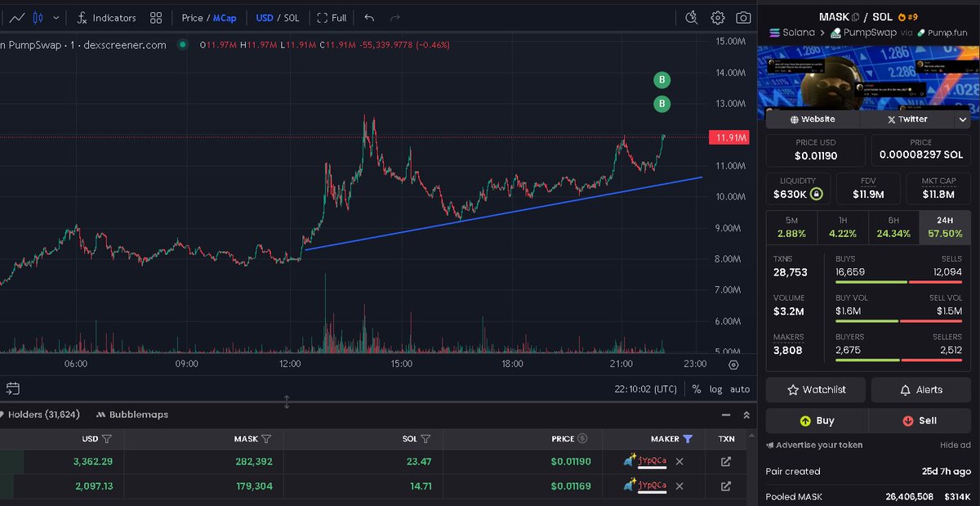Set chart currency to SOL

pyautogui.click(x=292, y=18)
